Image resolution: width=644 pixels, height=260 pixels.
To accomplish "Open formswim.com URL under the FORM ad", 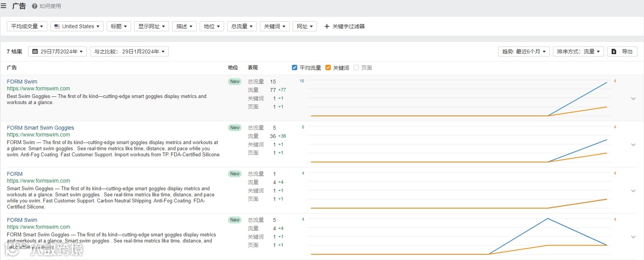I will 38,181.
